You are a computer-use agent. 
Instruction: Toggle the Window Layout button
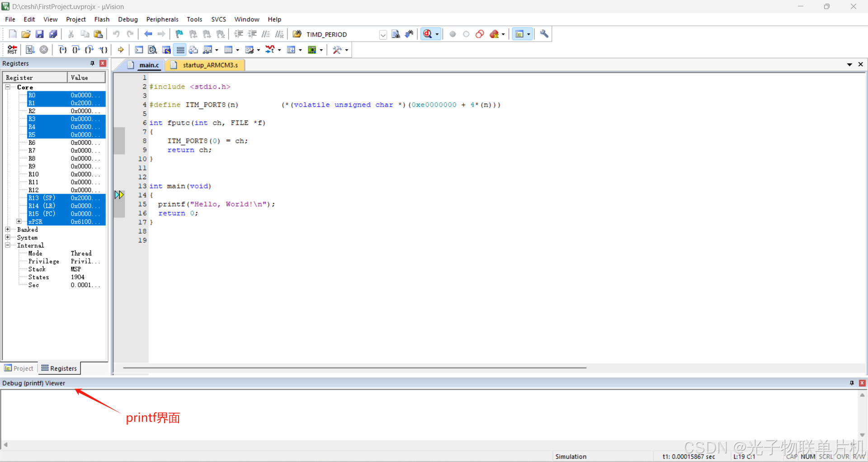519,34
